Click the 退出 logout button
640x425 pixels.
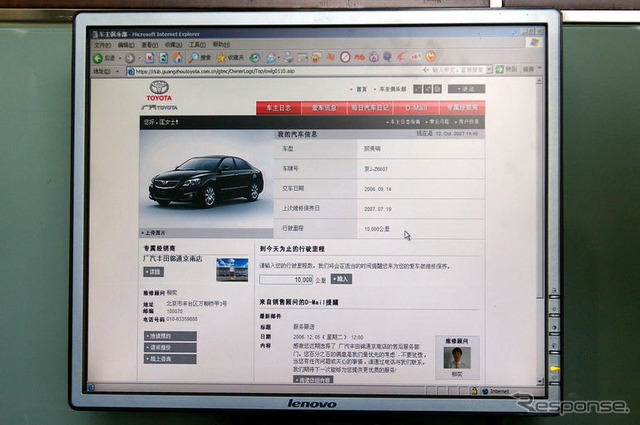pyautogui.click(x=466, y=89)
